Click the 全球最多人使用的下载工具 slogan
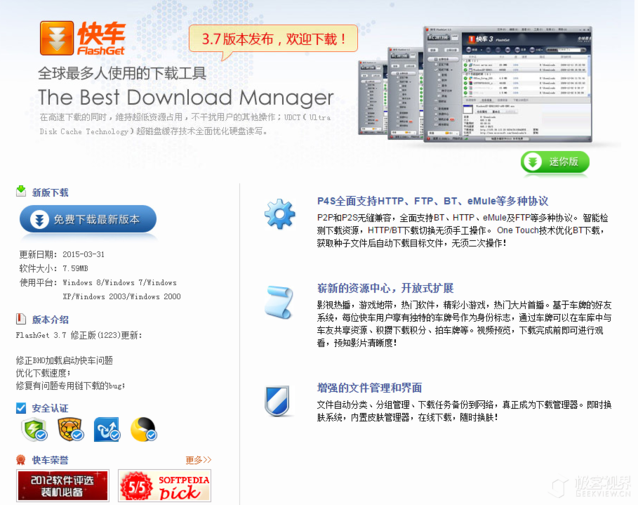This screenshot has height=505, width=638. pyautogui.click(x=122, y=73)
